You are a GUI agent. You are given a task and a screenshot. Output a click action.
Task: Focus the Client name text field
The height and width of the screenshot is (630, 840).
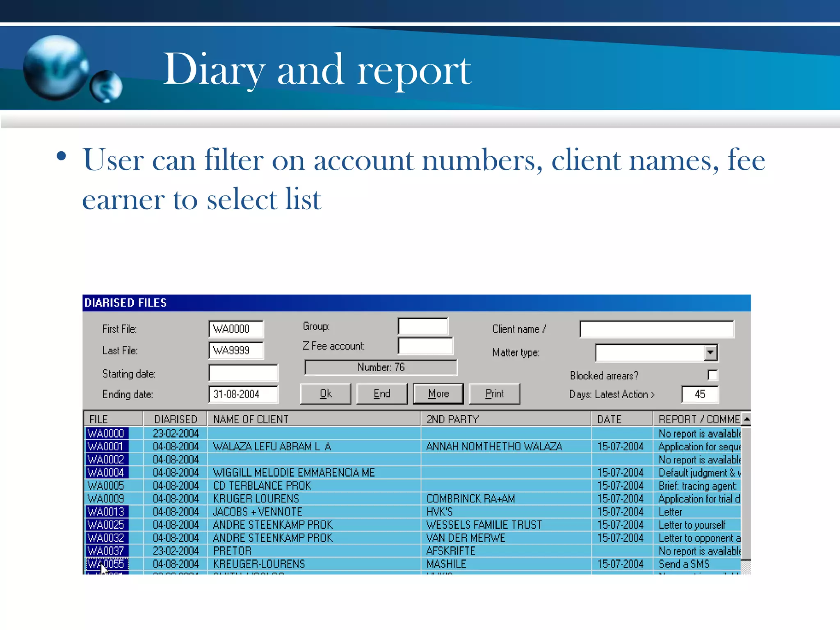pyautogui.click(x=656, y=329)
